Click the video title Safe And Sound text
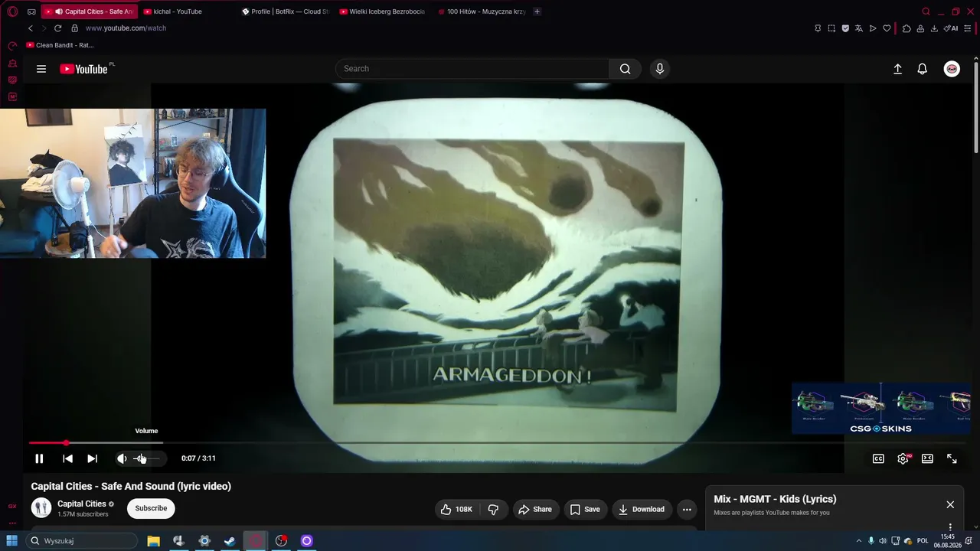The height and width of the screenshot is (551, 980). [x=131, y=486]
